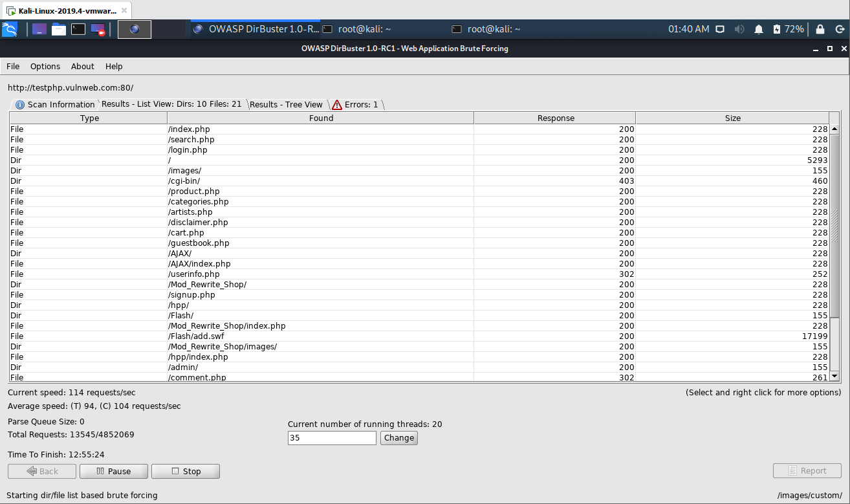Click the highlighted DirBuster window icon in panel
The height and width of the screenshot is (504, 850).
(x=135, y=29)
